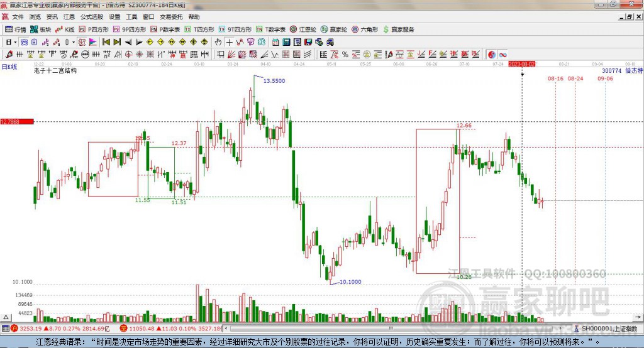The image size is (644, 348).
Task: Click the horizontal scrollbar thumb
Action: 391,329
